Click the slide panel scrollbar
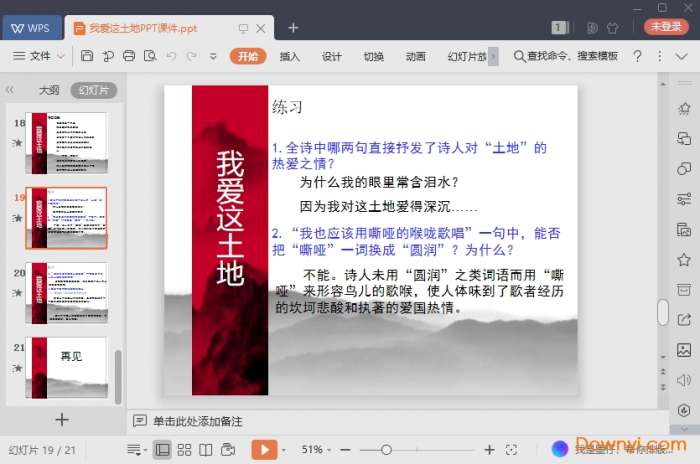The width and height of the screenshot is (700, 464). click(x=118, y=377)
